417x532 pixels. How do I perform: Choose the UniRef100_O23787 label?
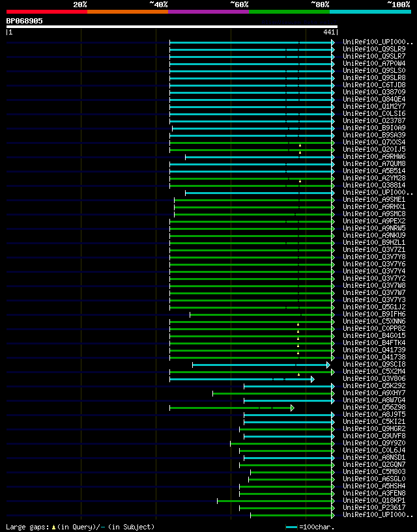374,120
